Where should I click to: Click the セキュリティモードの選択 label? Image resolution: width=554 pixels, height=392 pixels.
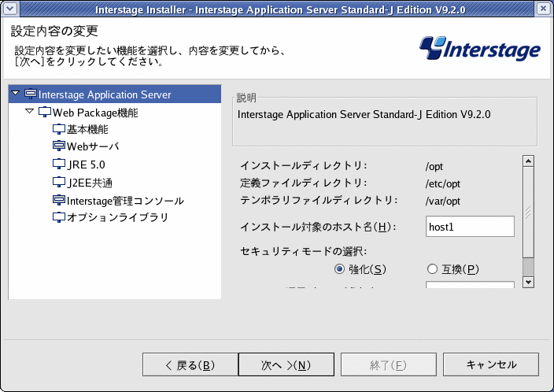click(304, 251)
